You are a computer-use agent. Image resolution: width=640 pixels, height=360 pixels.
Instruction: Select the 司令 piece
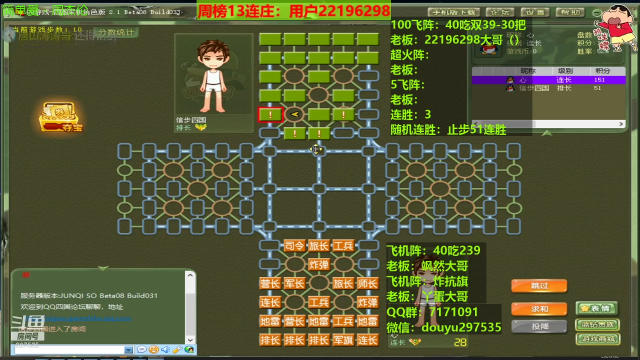click(294, 245)
